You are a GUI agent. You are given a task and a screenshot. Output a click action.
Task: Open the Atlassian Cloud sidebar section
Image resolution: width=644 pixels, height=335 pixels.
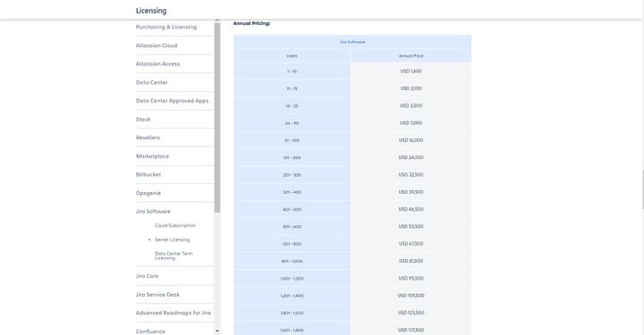(x=157, y=46)
